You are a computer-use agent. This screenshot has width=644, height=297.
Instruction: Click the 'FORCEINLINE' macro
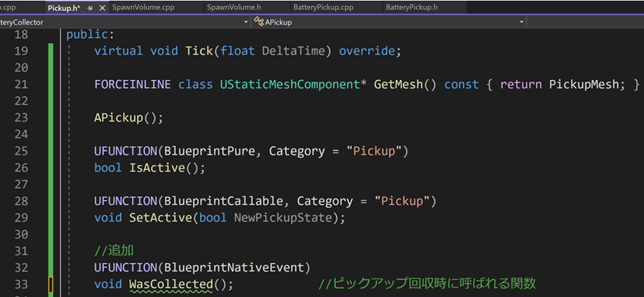coord(132,85)
